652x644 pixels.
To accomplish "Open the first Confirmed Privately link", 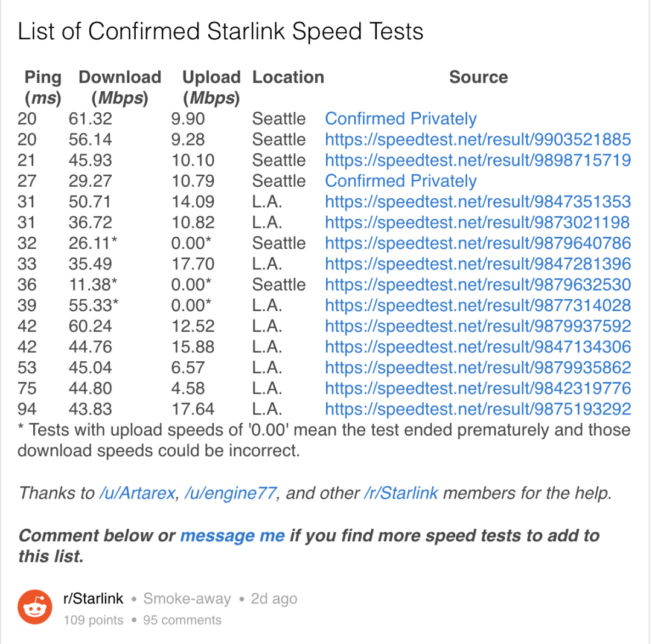I will click(x=401, y=119).
